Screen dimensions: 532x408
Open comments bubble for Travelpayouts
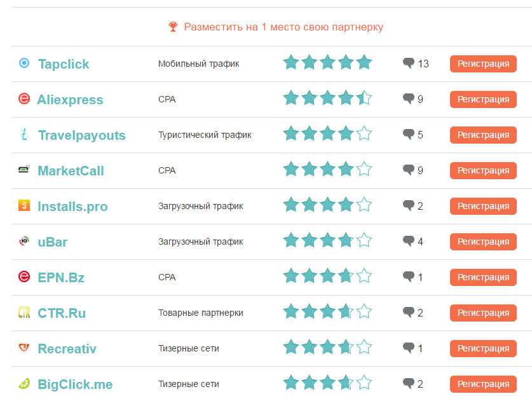pos(409,134)
